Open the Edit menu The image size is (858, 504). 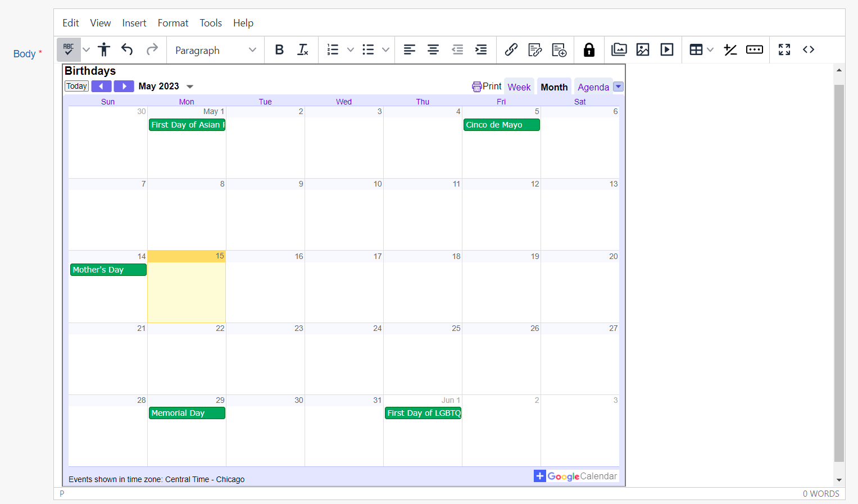click(x=71, y=23)
